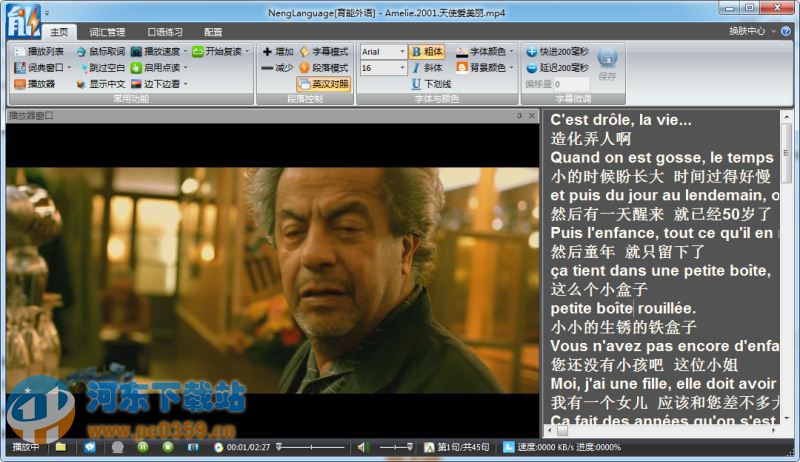Click the 播放速度 playback speed icon
Viewport: 800px width, 462px height.
point(136,52)
